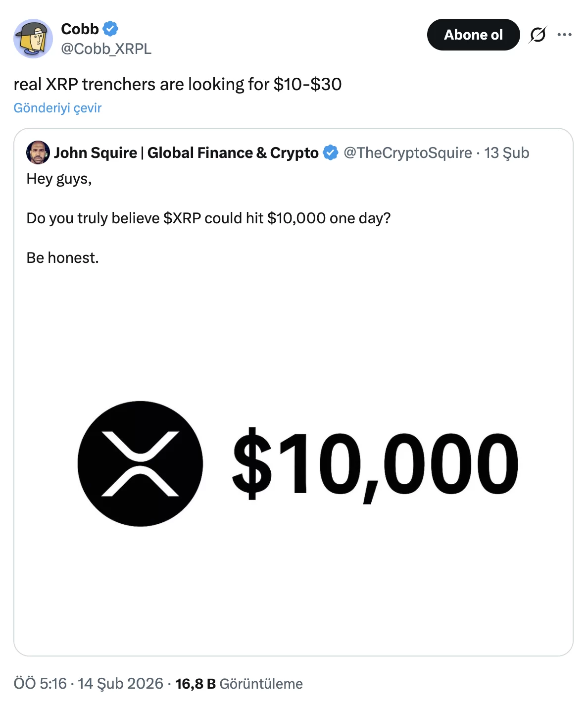Open Grok analysis for this post
This screenshot has width=588, height=708.
[539, 35]
